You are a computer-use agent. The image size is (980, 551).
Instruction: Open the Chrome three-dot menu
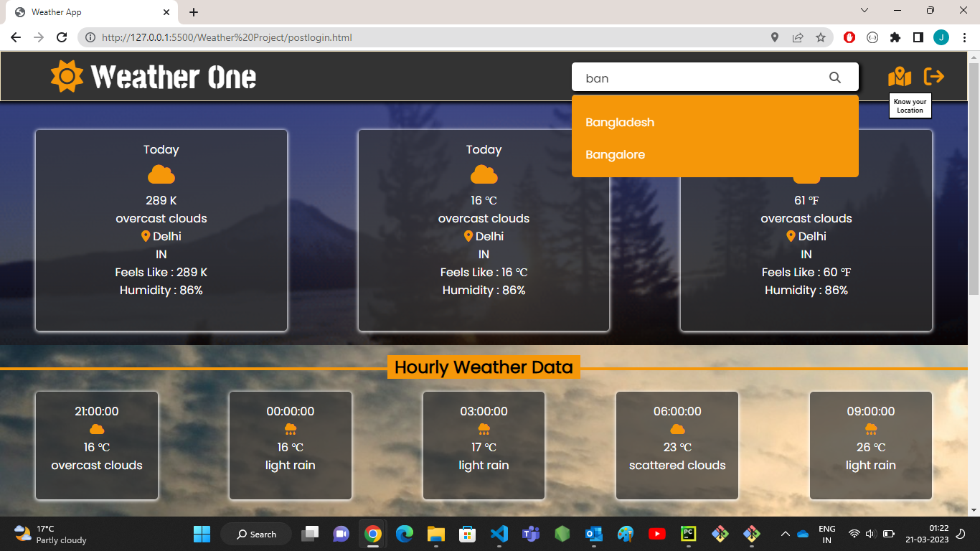tap(964, 37)
